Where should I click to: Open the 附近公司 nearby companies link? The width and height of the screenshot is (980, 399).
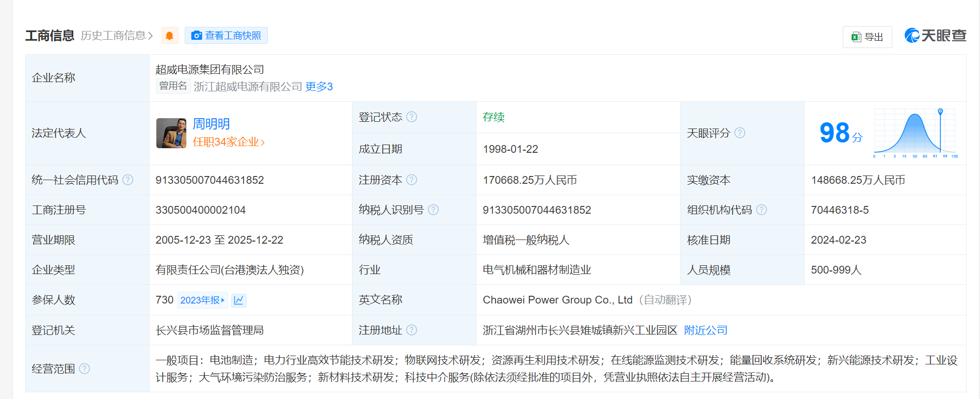coord(705,330)
